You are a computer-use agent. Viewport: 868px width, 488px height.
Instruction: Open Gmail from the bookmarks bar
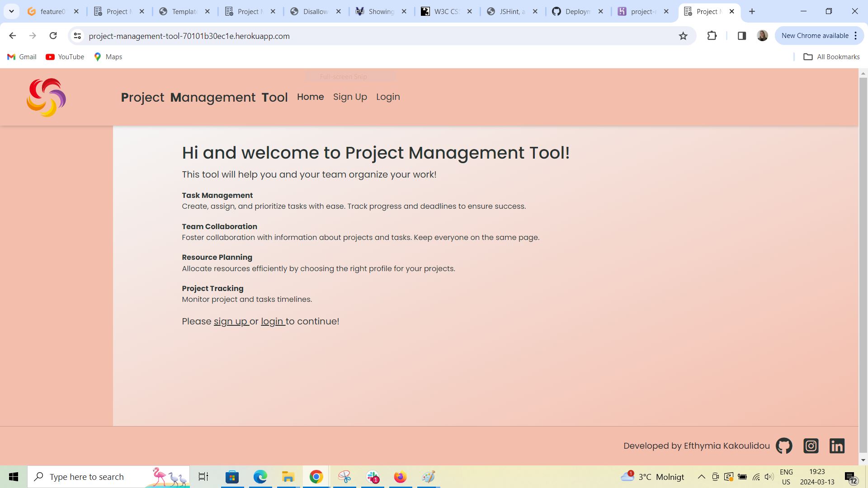pos(21,56)
